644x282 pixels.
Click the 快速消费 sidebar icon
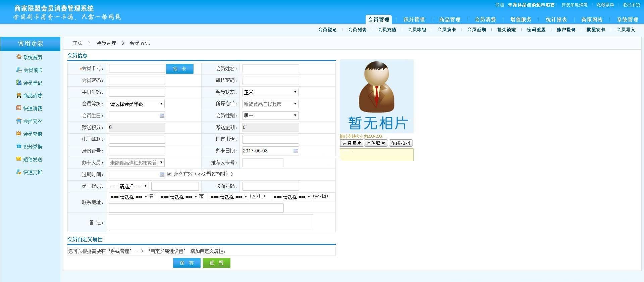(19, 108)
